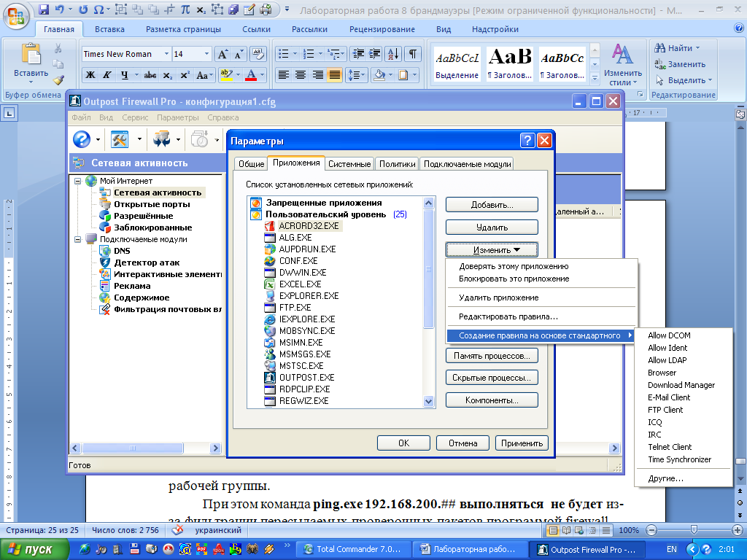This screenshot has height=560, width=747.
Task: Select OUTPOST.EXE in the application list
Action: [x=307, y=377]
